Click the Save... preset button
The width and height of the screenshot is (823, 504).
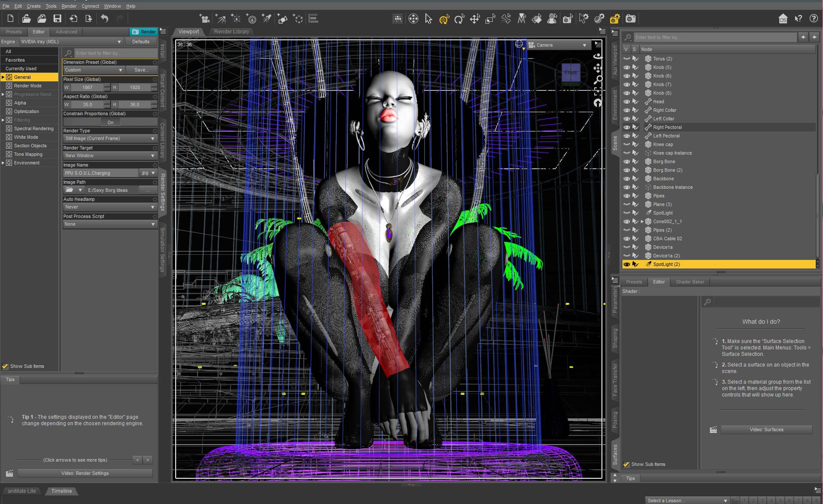pos(141,70)
